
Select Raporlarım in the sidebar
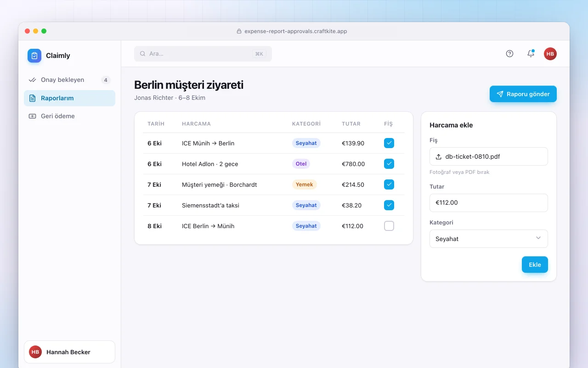[x=69, y=98]
